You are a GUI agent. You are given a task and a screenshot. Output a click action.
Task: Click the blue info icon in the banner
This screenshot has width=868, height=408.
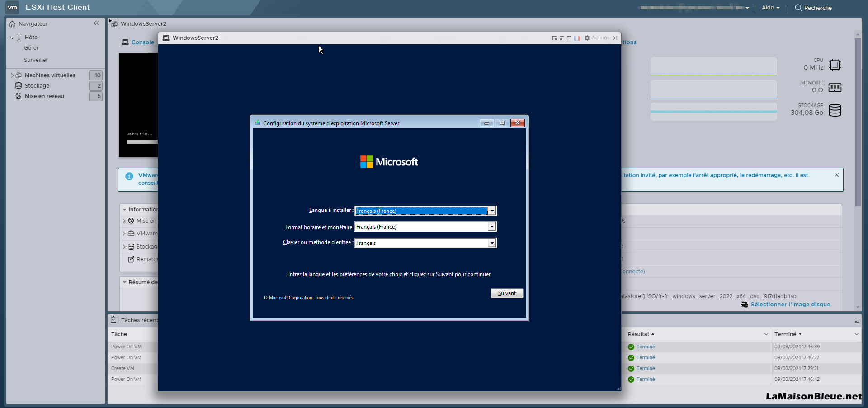[x=129, y=176]
